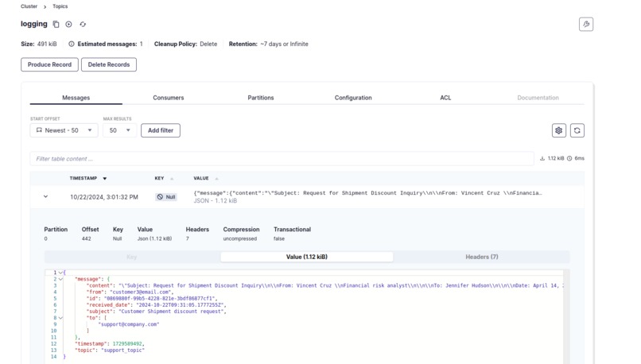
Task: Sort by the VALUE column arrow
Action: pos(216,179)
